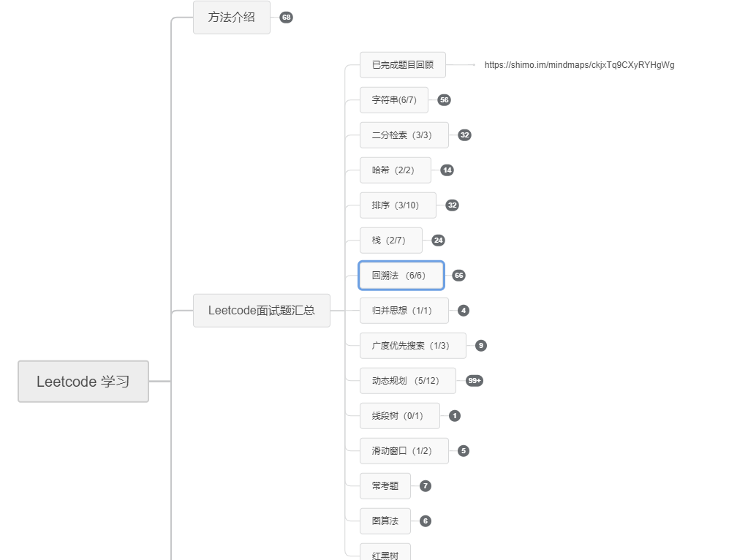The image size is (756, 560).
Task: Select the 方法介绍 node
Action: (232, 18)
